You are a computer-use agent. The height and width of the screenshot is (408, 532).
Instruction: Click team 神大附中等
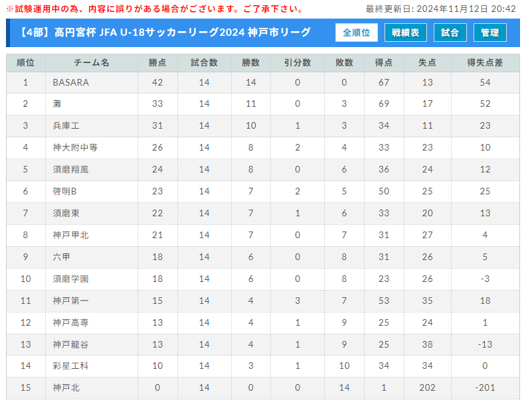click(75, 147)
